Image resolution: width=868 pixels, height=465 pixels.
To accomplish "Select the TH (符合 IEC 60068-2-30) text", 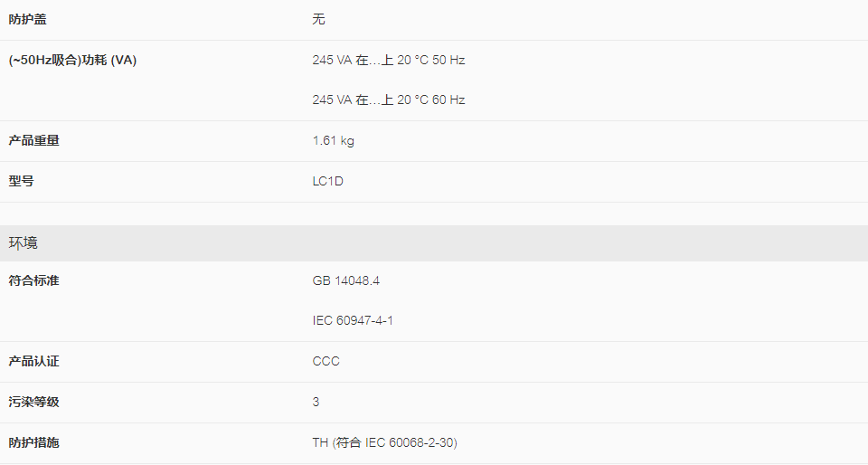I will pyautogui.click(x=385, y=443).
